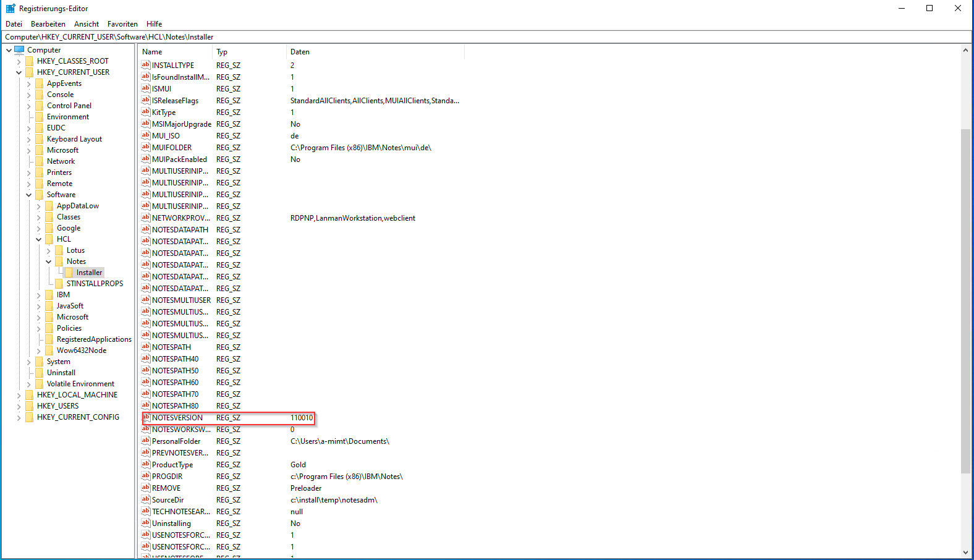Click the icon beside the SourceDir entry

coord(146,500)
